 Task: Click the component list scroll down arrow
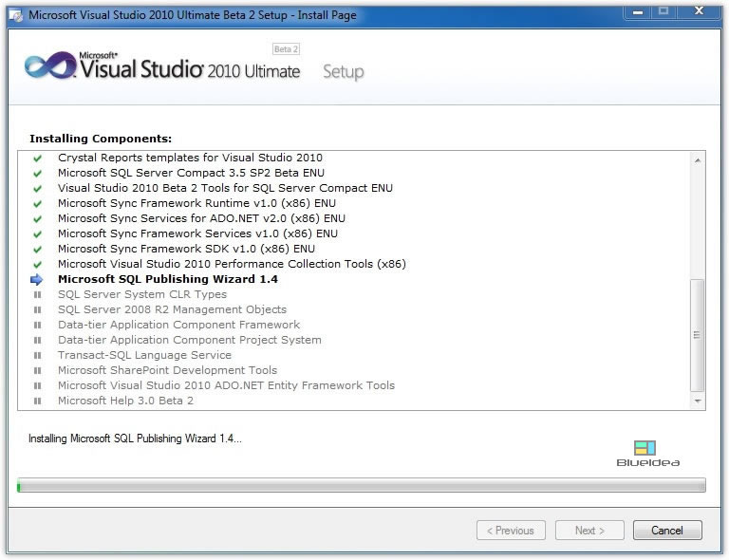point(698,401)
